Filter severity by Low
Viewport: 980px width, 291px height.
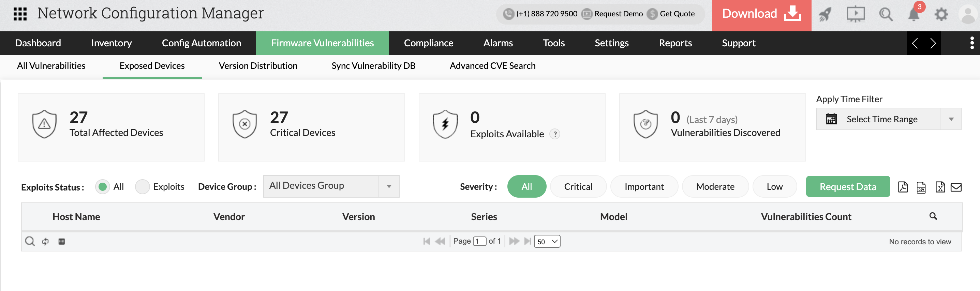[774, 186]
